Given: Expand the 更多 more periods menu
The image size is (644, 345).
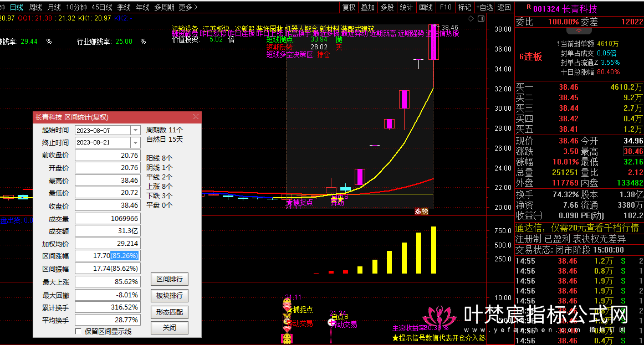Looking at the screenshot, I should coord(188,7).
